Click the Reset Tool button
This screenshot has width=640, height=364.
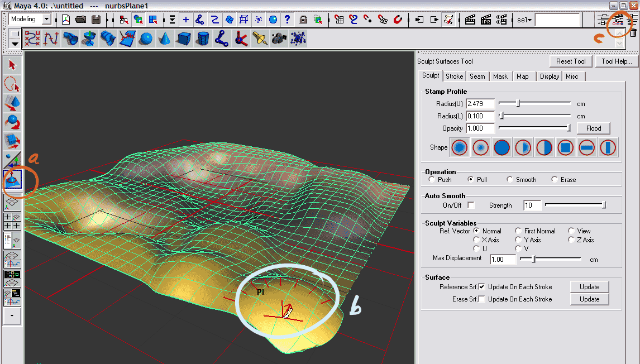tap(571, 61)
